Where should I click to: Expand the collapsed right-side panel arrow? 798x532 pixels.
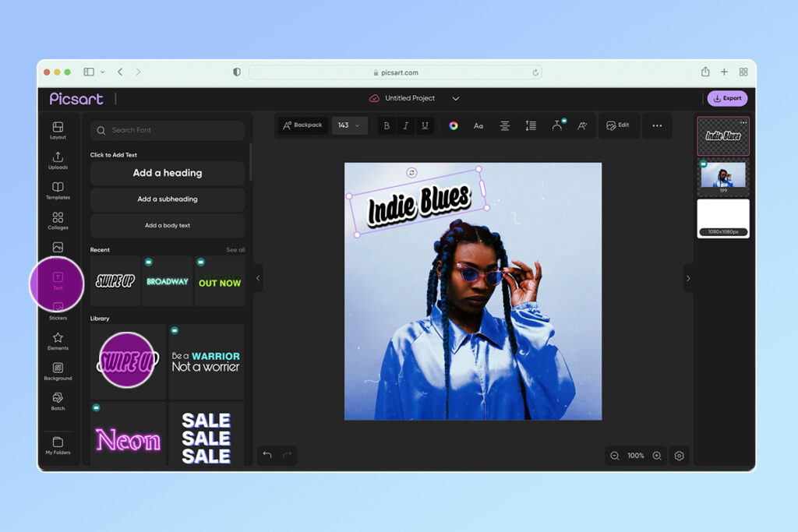[688, 277]
